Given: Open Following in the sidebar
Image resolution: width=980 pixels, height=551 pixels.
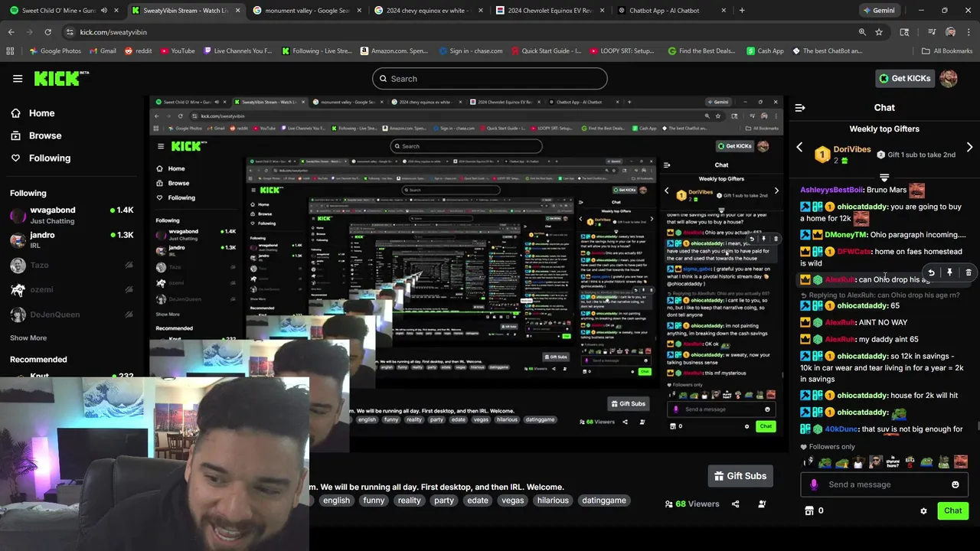Looking at the screenshot, I should click(x=49, y=158).
